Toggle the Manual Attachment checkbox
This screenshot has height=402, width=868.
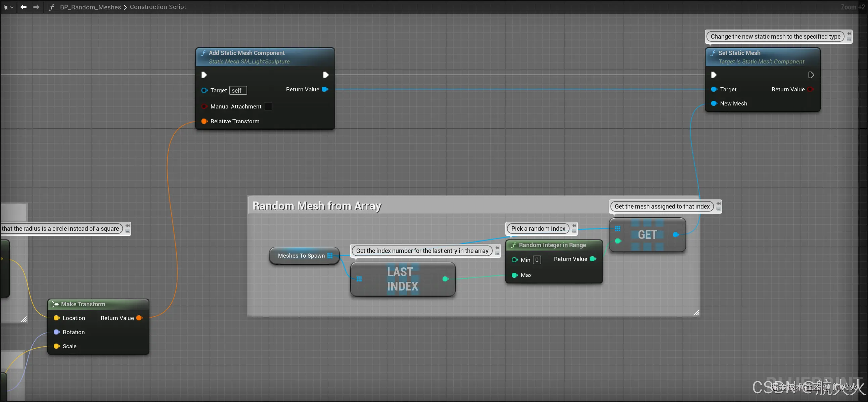point(268,106)
